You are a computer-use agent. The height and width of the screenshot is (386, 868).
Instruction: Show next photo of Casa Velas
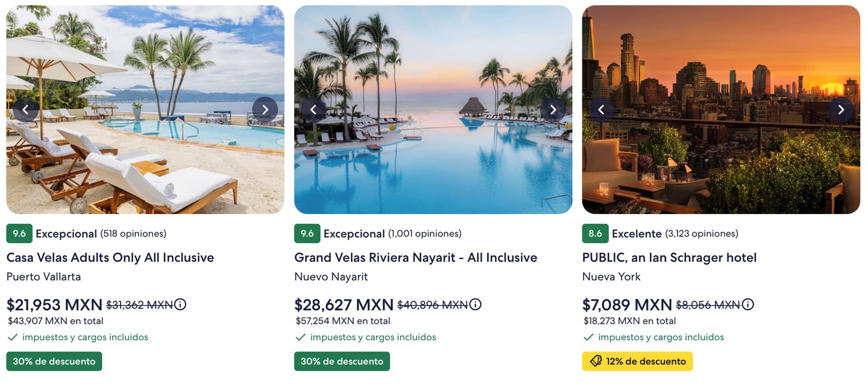pos(265,110)
